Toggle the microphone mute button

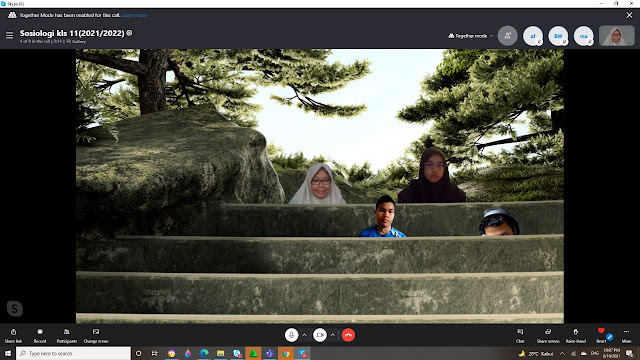(291, 335)
